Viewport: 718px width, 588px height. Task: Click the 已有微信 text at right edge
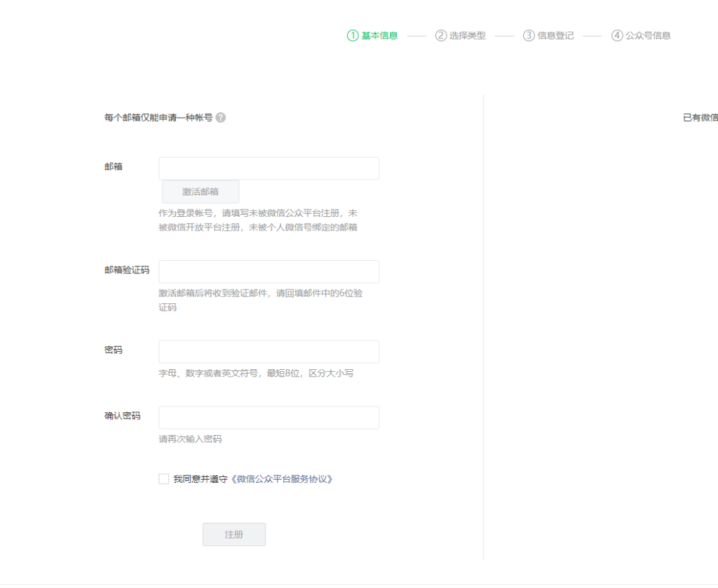click(x=700, y=118)
